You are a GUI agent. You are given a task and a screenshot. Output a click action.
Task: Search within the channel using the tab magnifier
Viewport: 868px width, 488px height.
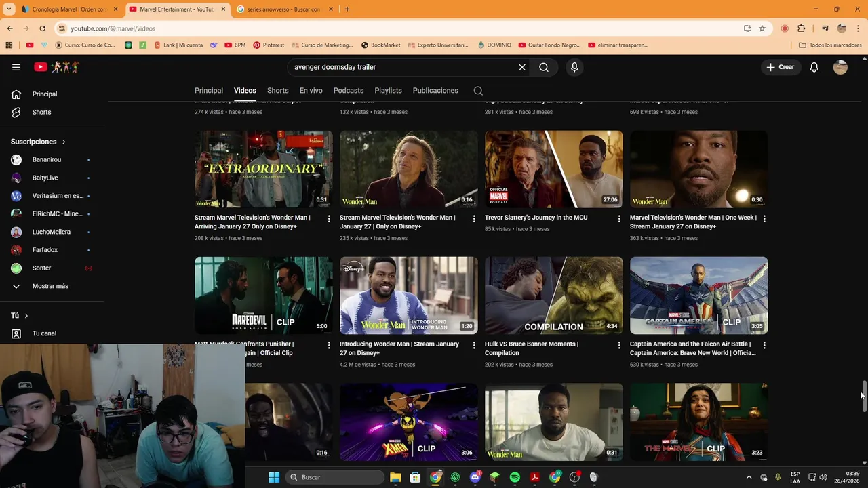pyautogui.click(x=478, y=91)
